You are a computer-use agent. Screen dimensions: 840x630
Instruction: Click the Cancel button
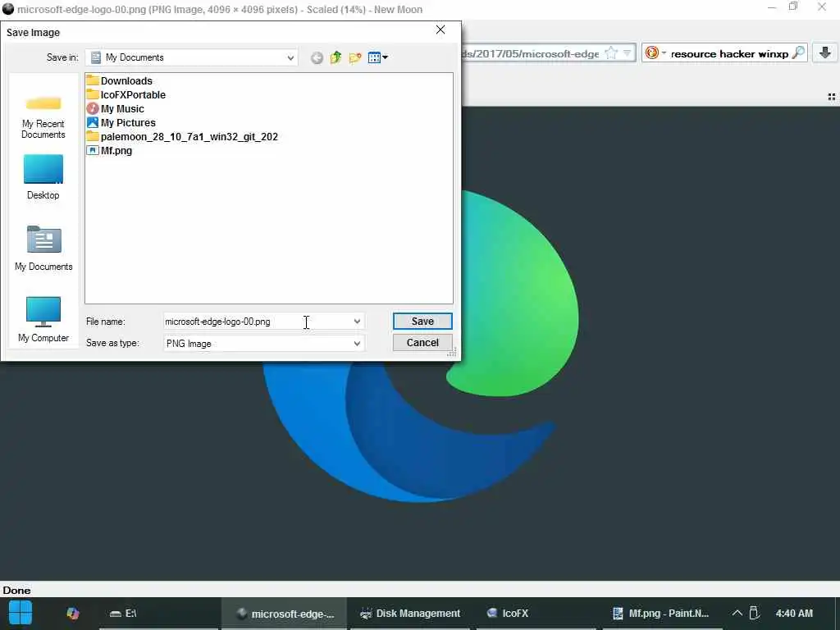(x=422, y=342)
